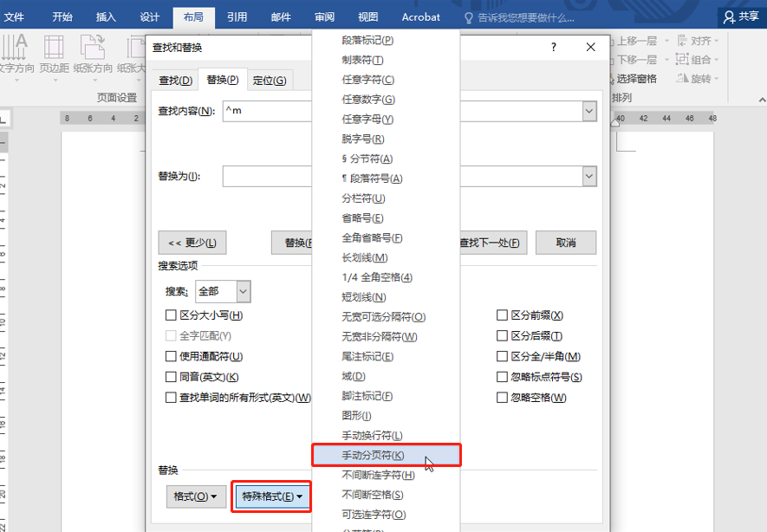Click the 纸张方向 orientation icon
This screenshot has width=767, height=532.
93,47
